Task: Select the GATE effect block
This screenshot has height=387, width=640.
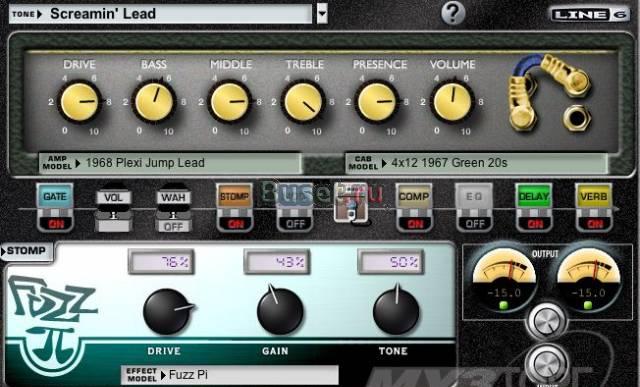Action: (x=55, y=197)
